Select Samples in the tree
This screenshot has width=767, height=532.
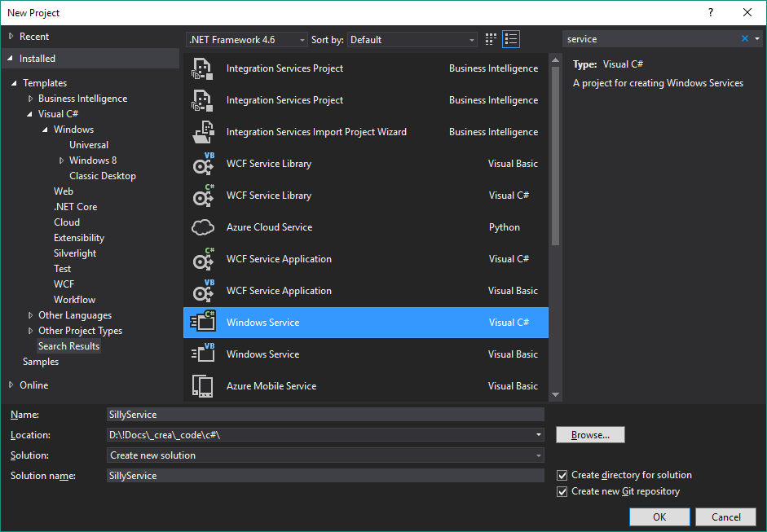coord(41,362)
